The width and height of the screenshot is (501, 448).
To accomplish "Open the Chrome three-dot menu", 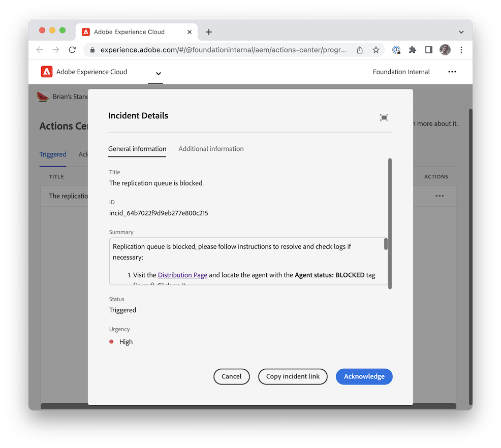I will 461,50.
